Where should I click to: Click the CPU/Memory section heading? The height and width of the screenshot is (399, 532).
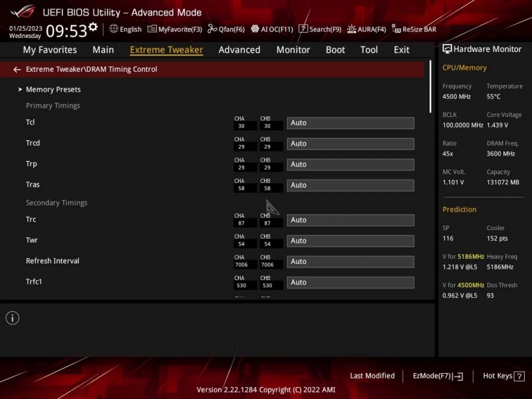[464, 68]
